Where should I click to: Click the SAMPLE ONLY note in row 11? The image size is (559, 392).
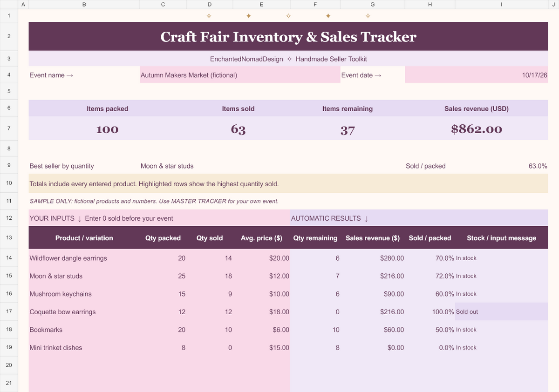(x=154, y=201)
